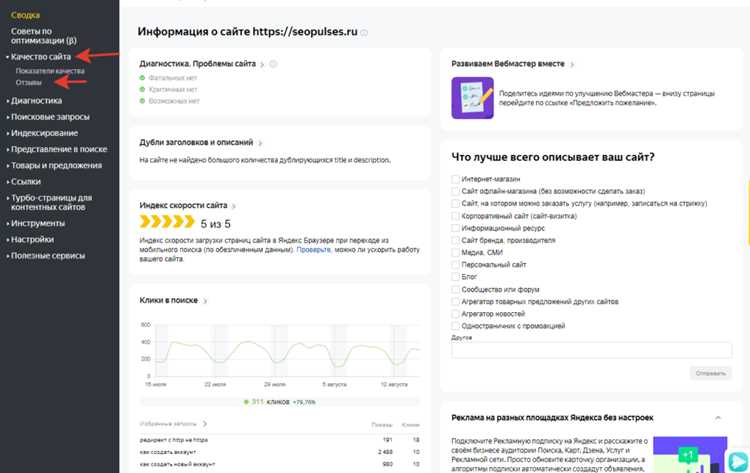Expand the Ссылки section
This screenshot has height=473, width=750.
click(x=25, y=182)
